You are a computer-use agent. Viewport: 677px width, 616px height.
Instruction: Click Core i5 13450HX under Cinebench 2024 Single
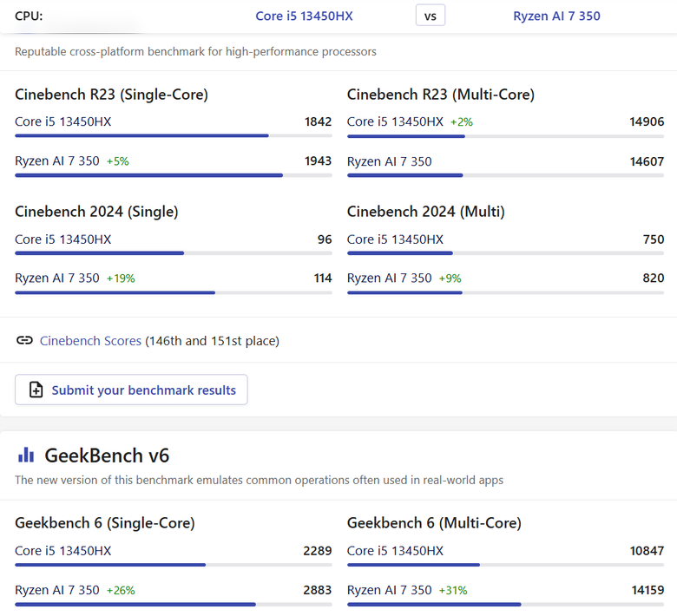click(63, 239)
